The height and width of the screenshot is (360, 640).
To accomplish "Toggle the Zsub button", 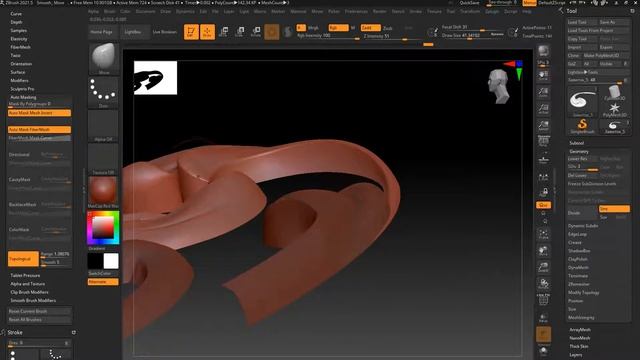I will (388, 28).
